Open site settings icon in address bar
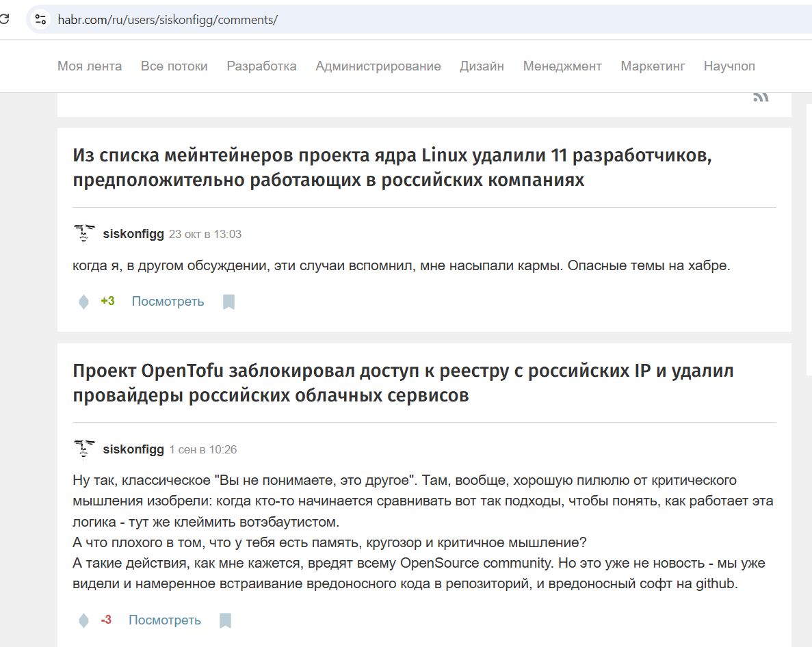The width and height of the screenshot is (812, 647). pos(40,20)
